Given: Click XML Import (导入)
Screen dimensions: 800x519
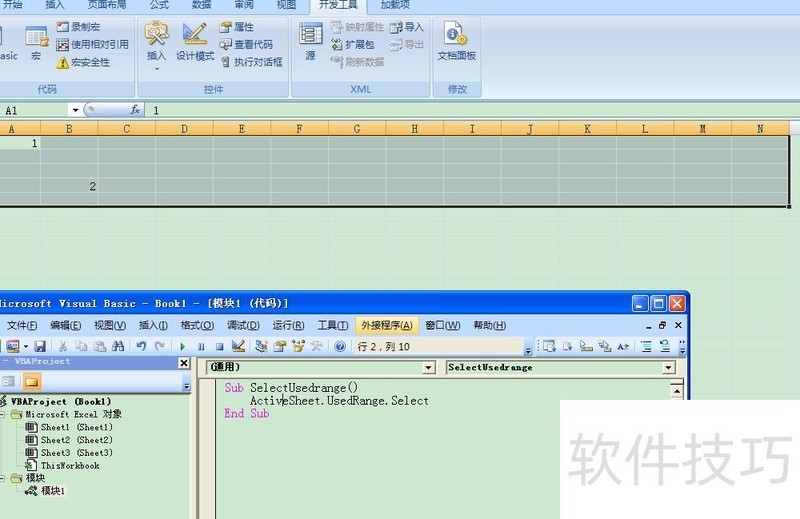Looking at the screenshot, I should pos(407,27).
